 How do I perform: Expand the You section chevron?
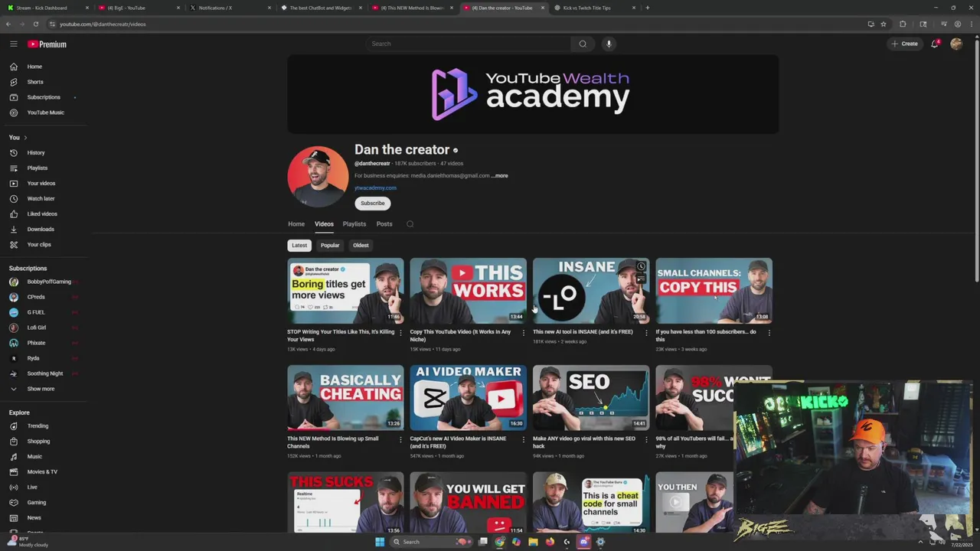tap(25, 138)
